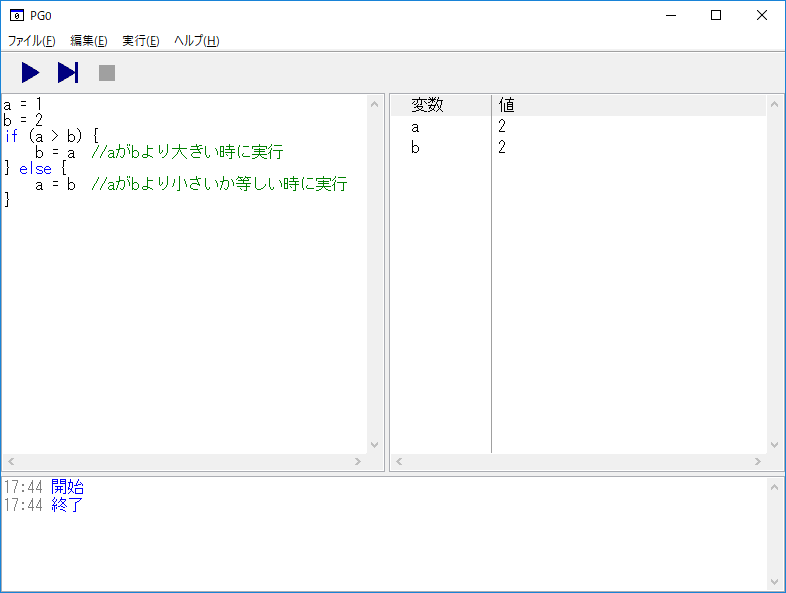Open the 編集(E) menu
This screenshot has width=786, height=593.
[x=89, y=41]
